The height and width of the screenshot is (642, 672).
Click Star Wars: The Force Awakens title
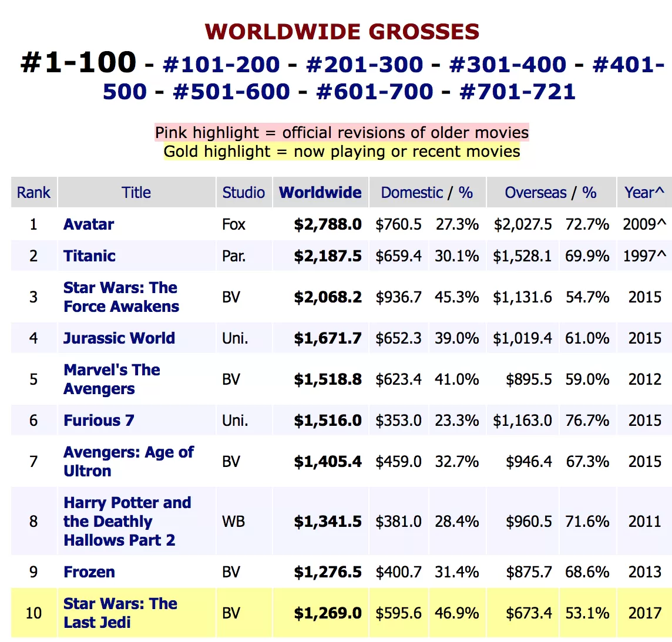pyautogui.click(x=121, y=297)
